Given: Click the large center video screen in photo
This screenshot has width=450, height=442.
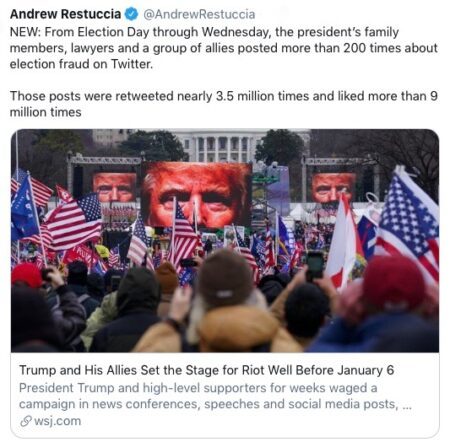Looking at the screenshot, I should (196, 195).
